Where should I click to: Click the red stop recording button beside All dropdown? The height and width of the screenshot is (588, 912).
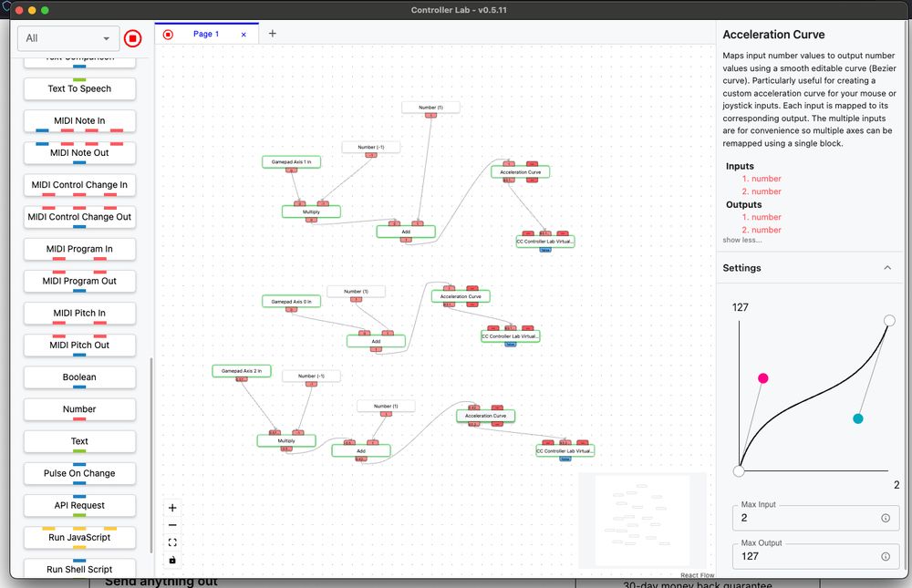click(132, 38)
